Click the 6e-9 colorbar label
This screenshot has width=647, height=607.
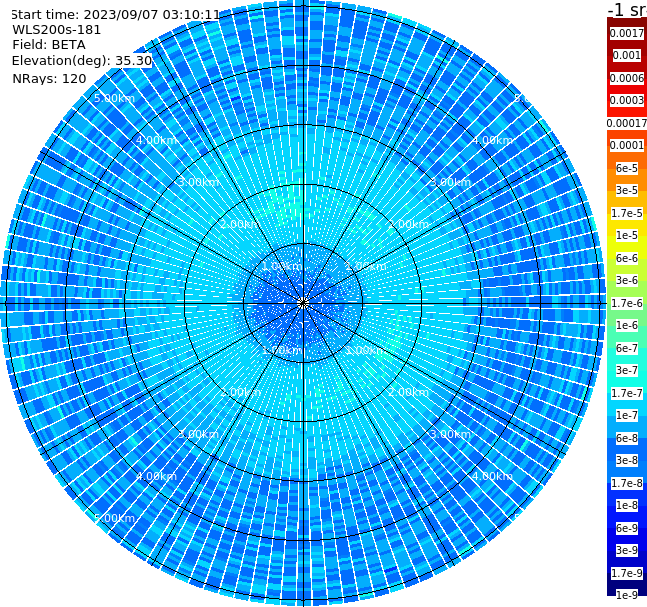tap(627, 528)
